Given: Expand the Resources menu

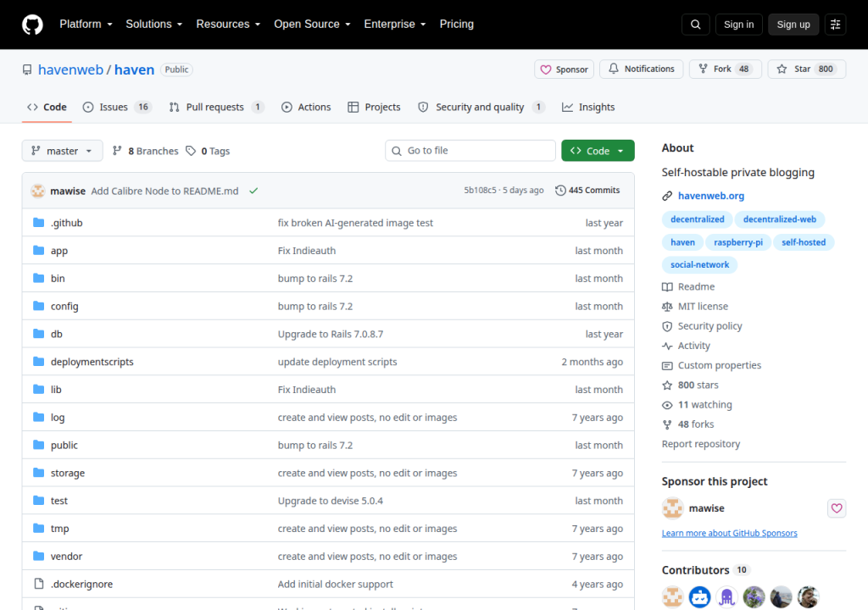Looking at the screenshot, I should [x=228, y=24].
